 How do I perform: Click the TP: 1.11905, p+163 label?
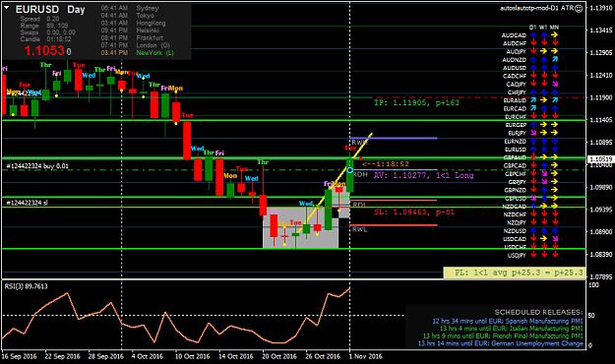click(416, 102)
